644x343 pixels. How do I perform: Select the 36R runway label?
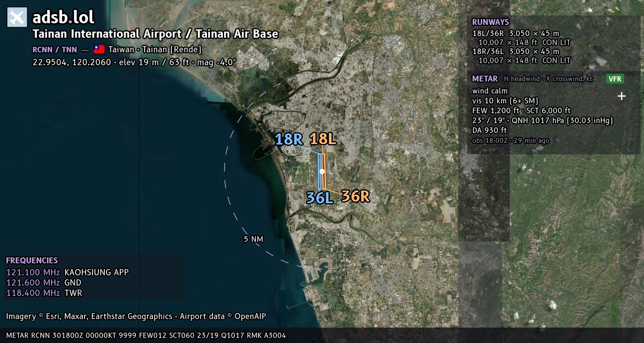[355, 196]
